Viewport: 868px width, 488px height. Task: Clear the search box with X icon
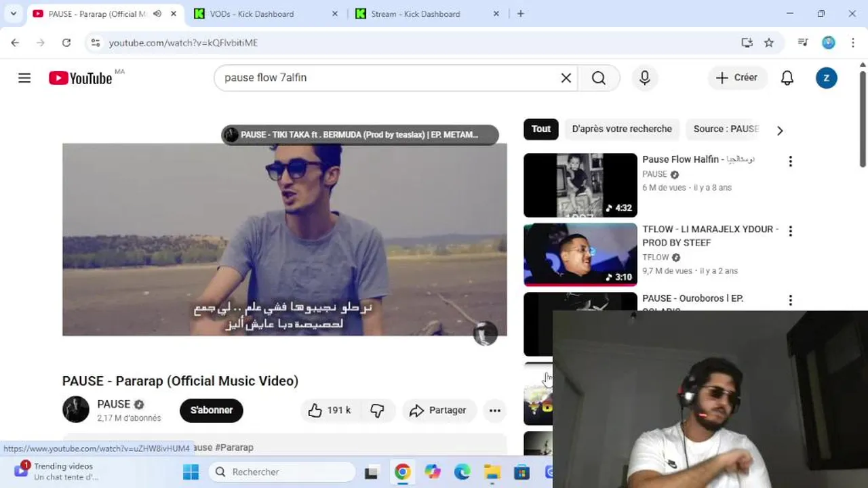click(x=566, y=78)
